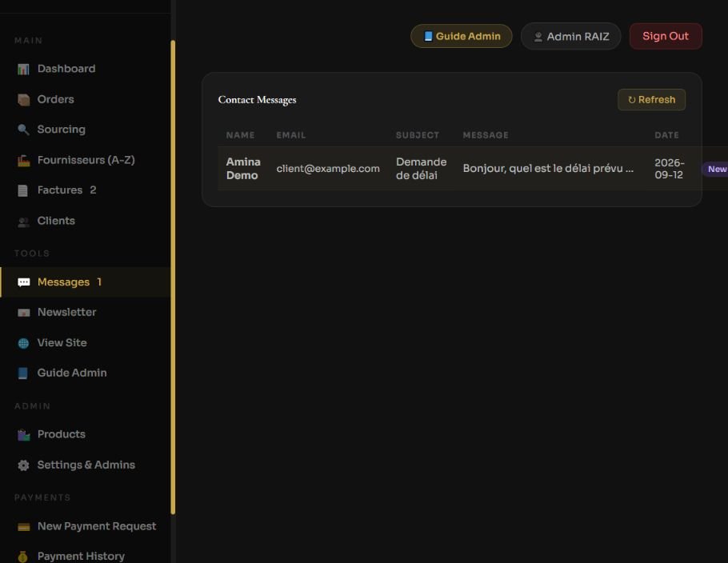The width and height of the screenshot is (728, 563).
Task: Sign out of the admin panel
Action: pos(666,36)
